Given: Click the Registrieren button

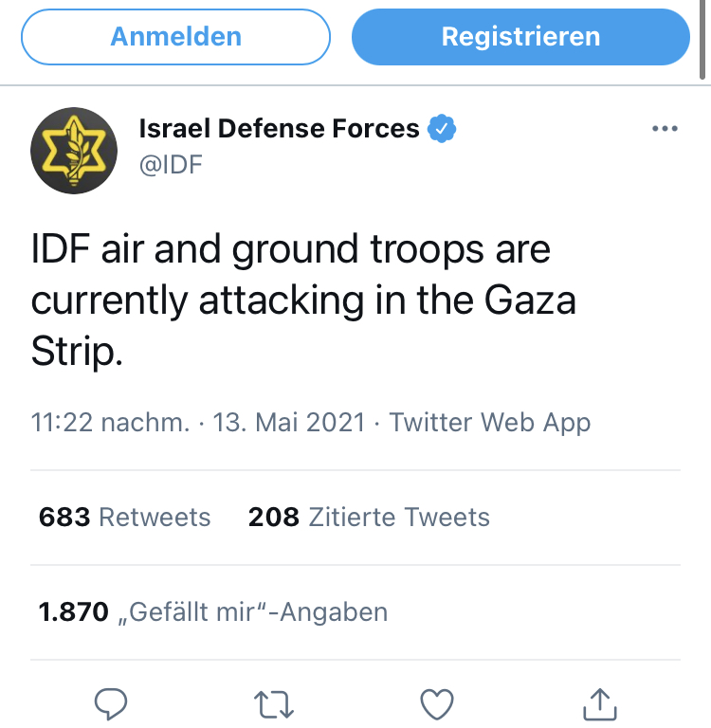Looking at the screenshot, I should click(520, 37).
